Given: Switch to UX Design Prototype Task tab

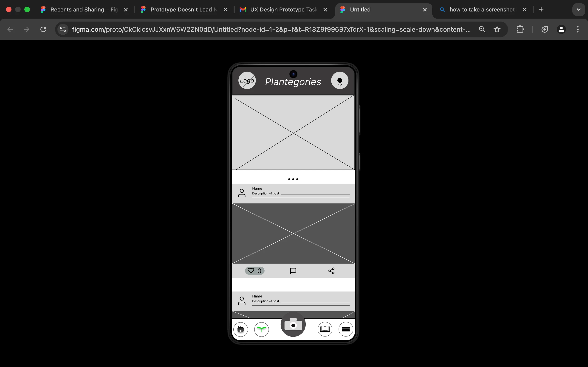Looking at the screenshot, I should click(x=283, y=9).
